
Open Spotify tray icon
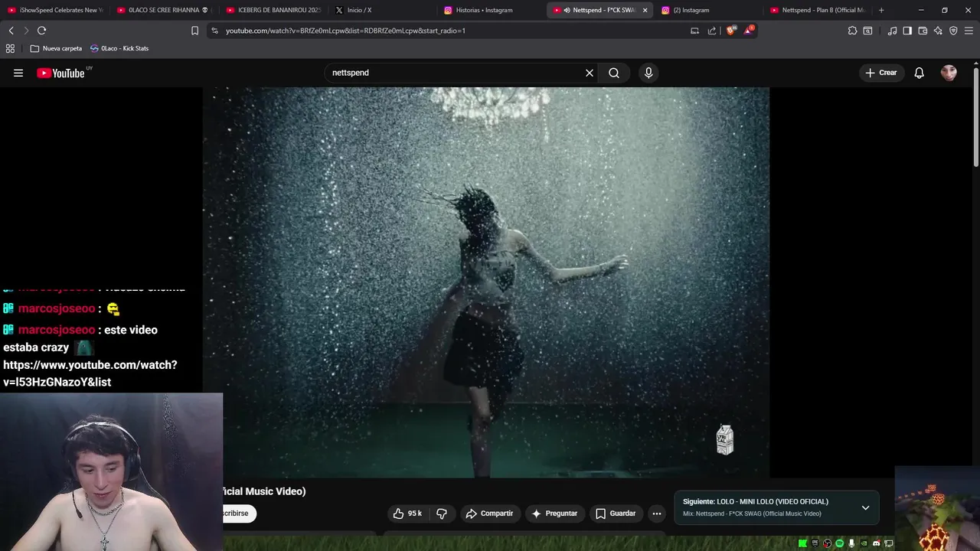(840, 543)
